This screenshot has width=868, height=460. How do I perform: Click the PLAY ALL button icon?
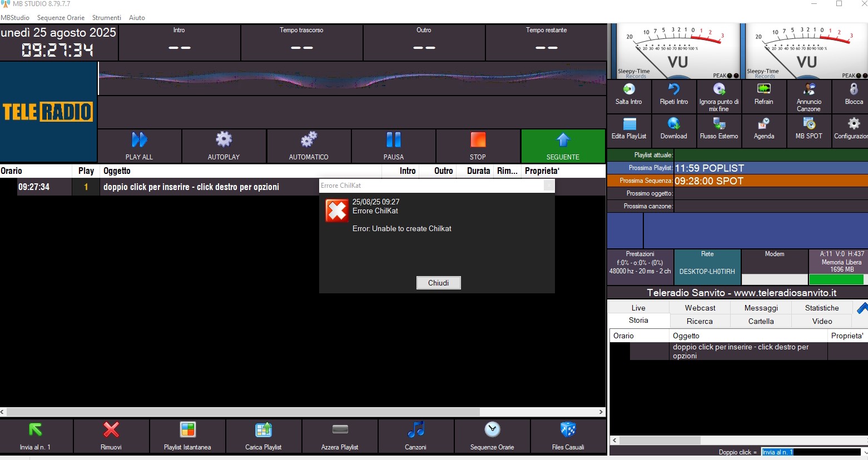[x=139, y=140]
